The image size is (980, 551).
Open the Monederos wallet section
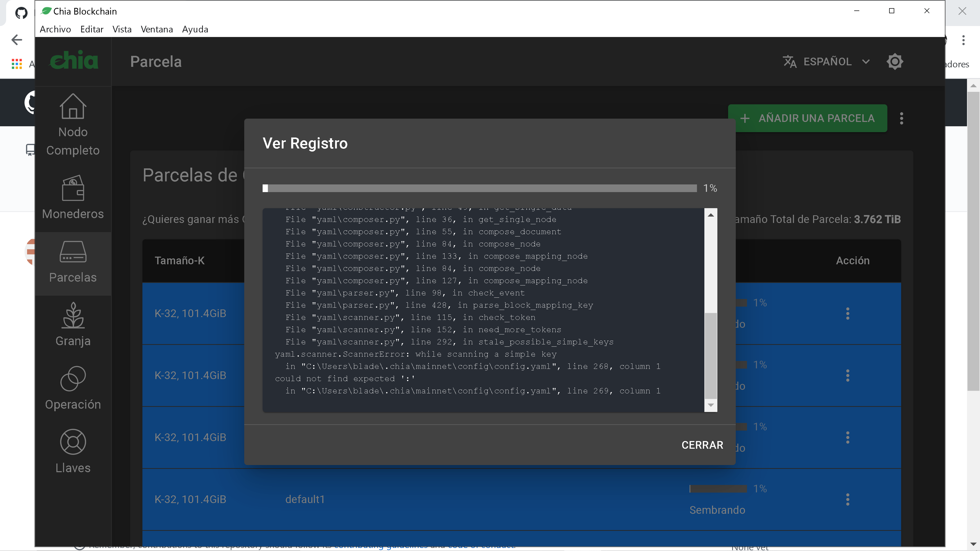pyautogui.click(x=73, y=197)
